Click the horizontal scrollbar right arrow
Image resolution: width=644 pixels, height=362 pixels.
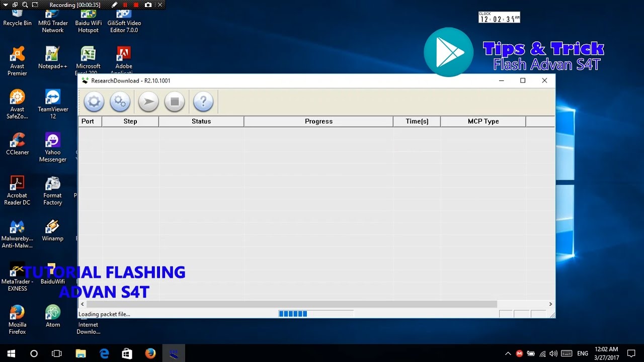point(550,304)
